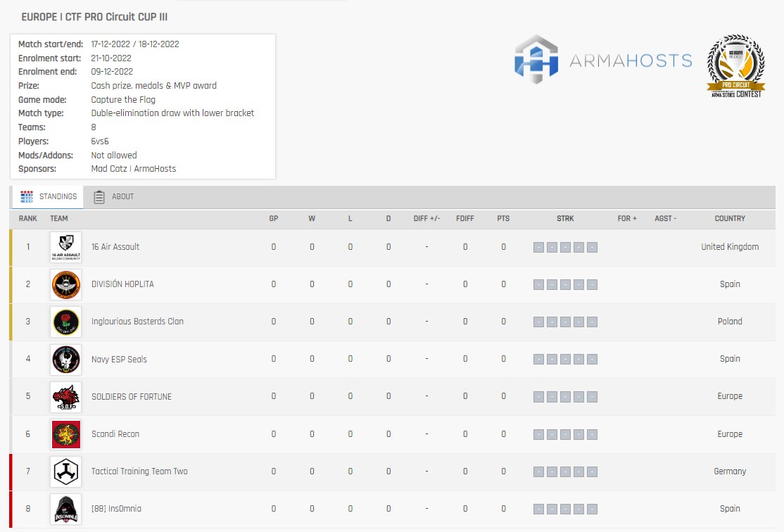Click the 'Cash prize, medals & MVP award' text

click(x=154, y=86)
